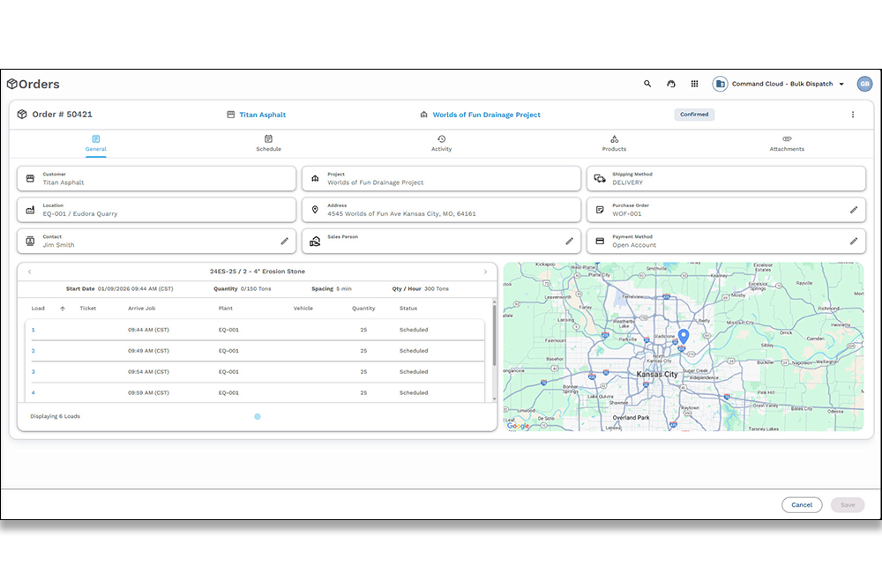Click the loads table vertical scrollbar
Viewport: 882px width, 588px height.
click(x=494, y=344)
